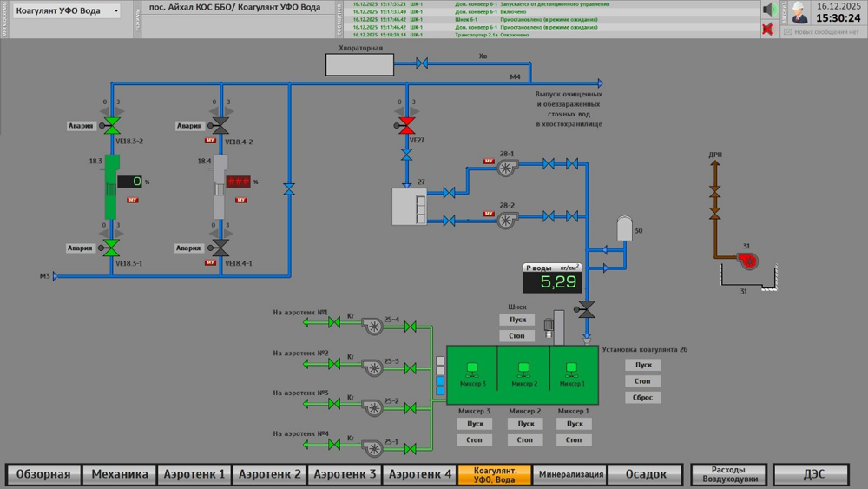Click the Миксер 2 icon in green tank
This screenshot has height=489, width=868.
point(523,369)
